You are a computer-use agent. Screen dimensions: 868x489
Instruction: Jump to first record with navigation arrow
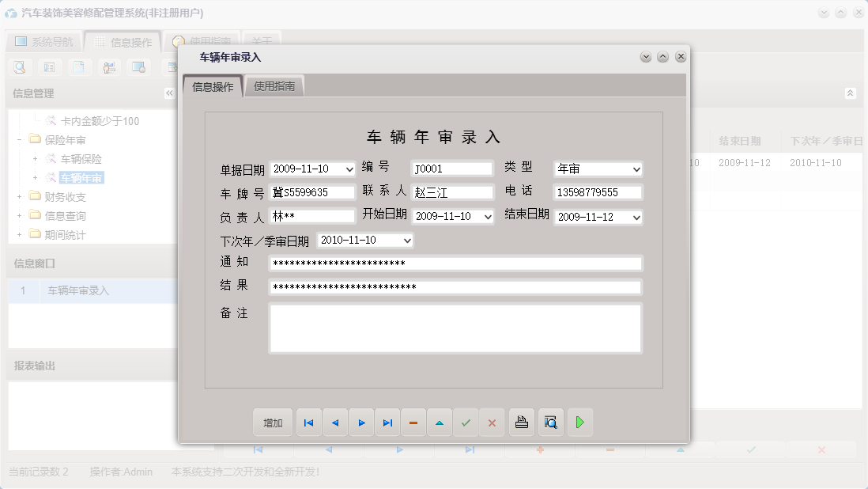pyautogui.click(x=308, y=422)
